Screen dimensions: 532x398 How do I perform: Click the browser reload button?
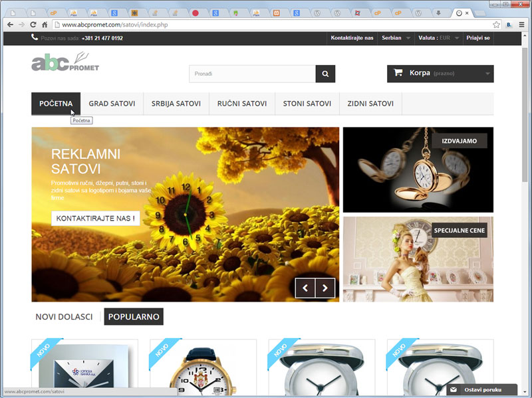coord(33,25)
